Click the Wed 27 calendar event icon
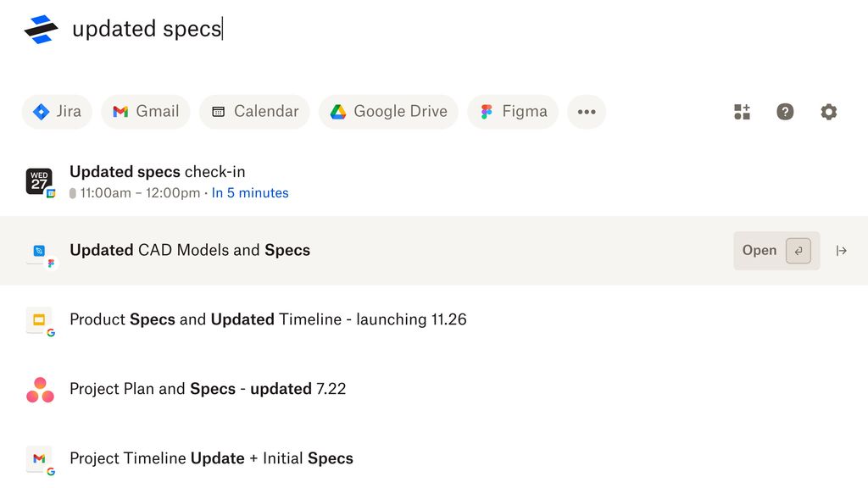Viewport: 868px width, 488px height. pyautogui.click(x=39, y=180)
